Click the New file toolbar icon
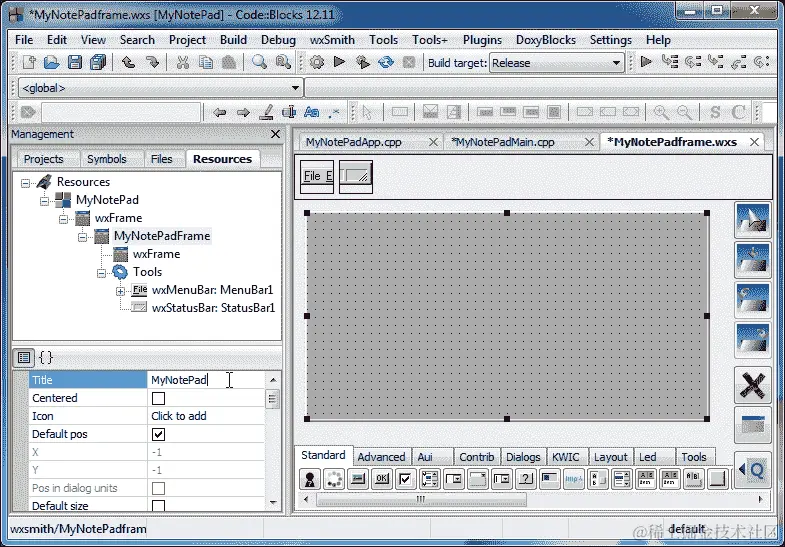 coord(29,62)
